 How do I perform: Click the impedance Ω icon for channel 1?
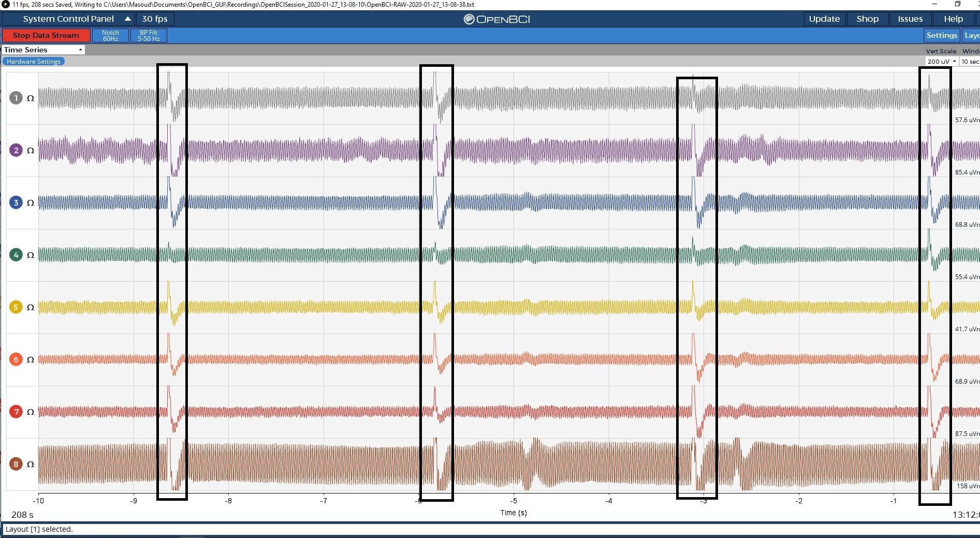point(31,98)
